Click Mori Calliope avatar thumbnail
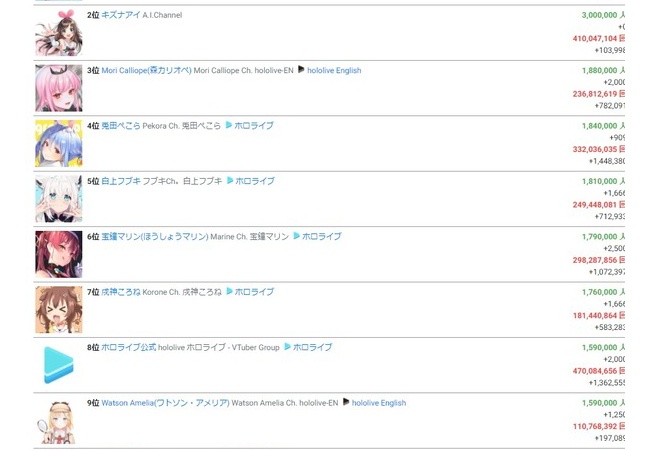This screenshot has height=450, width=650. pos(59,88)
